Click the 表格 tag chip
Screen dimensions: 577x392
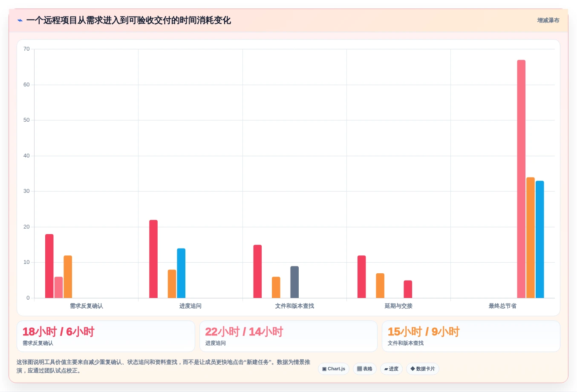coord(365,369)
